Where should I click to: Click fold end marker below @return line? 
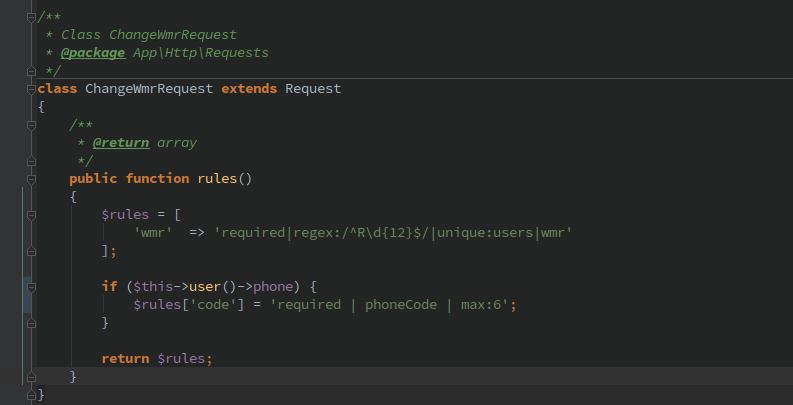point(32,160)
